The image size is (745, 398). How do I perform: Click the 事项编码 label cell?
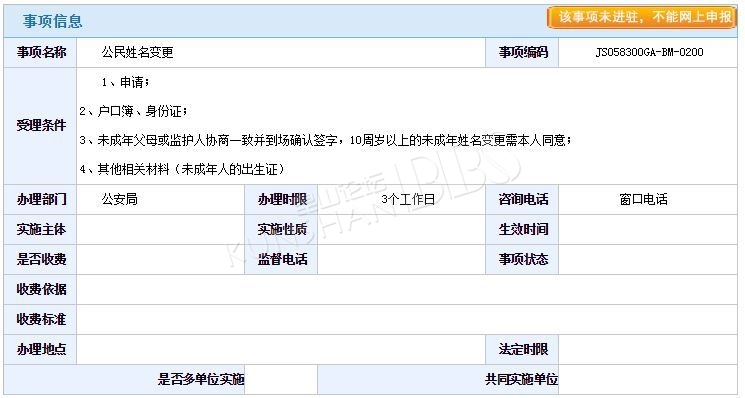[x=522, y=52]
